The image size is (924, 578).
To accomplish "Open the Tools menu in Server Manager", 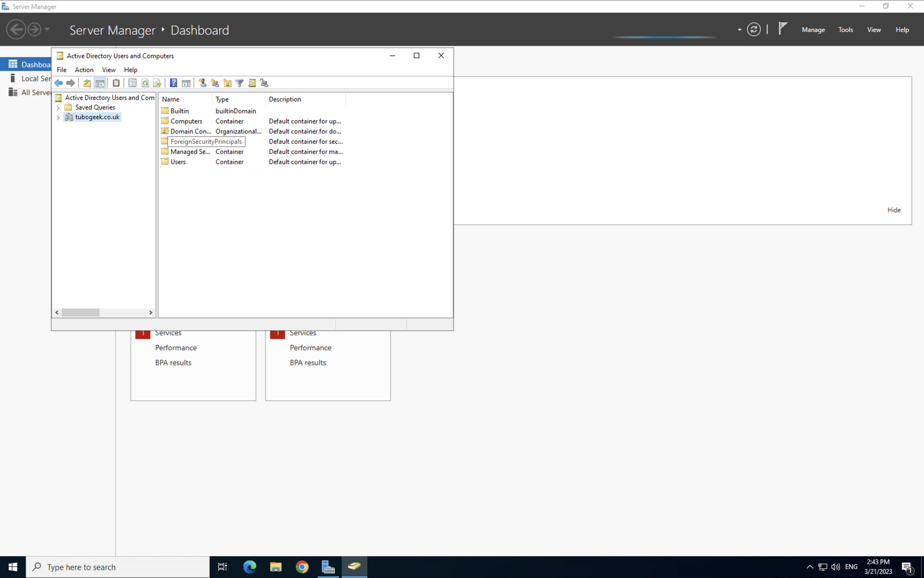I will [x=845, y=30].
